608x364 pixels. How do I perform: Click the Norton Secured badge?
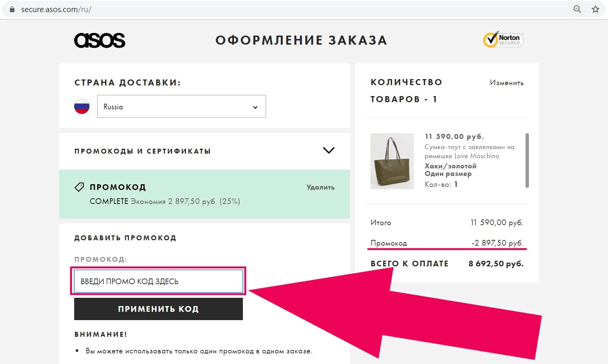pyautogui.click(x=503, y=39)
